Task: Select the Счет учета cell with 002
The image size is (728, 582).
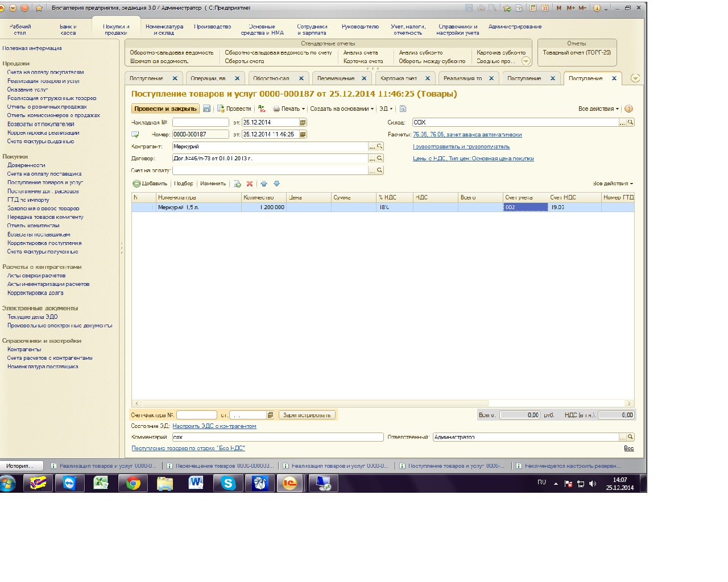Action: 526,207
